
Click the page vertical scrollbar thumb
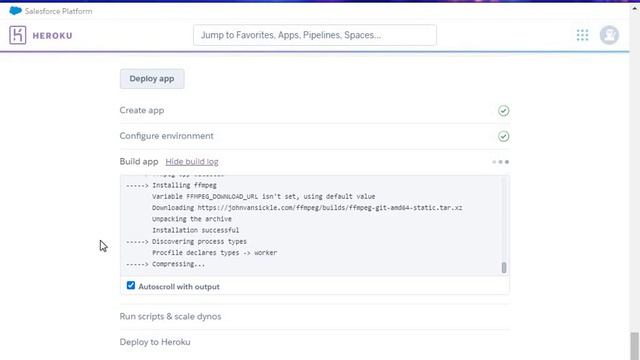635,345
